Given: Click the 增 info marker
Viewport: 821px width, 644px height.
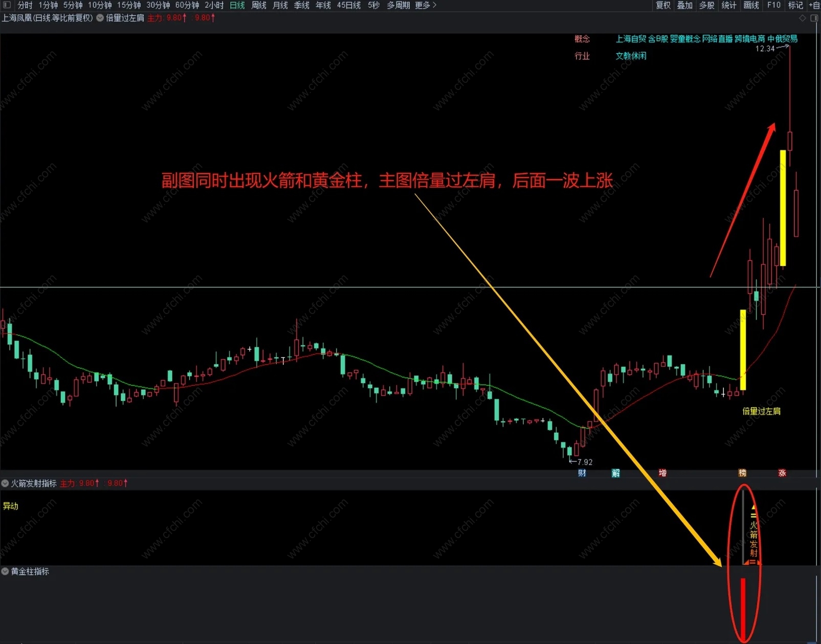Looking at the screenshot, I should point(662,473).
